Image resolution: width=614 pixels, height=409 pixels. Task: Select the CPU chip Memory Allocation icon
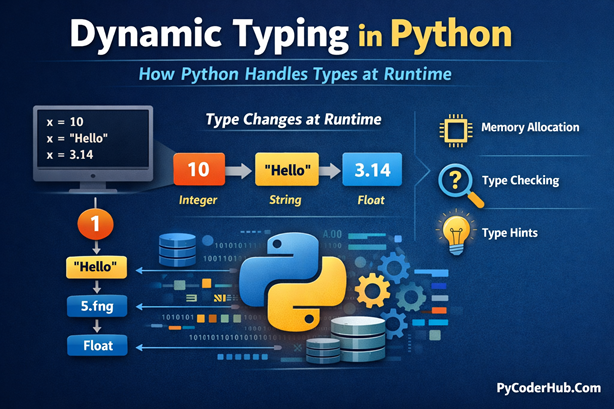click(x=456, y=130)
